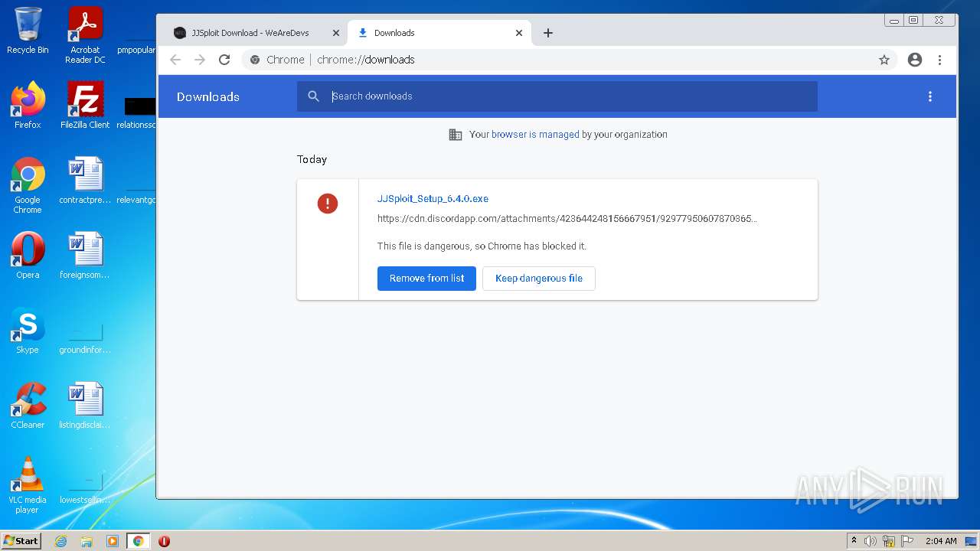980x551 pixels.
Task: Open the JJSploit_Setup_6.4.0.exe file link
Action: pos(433,198)
